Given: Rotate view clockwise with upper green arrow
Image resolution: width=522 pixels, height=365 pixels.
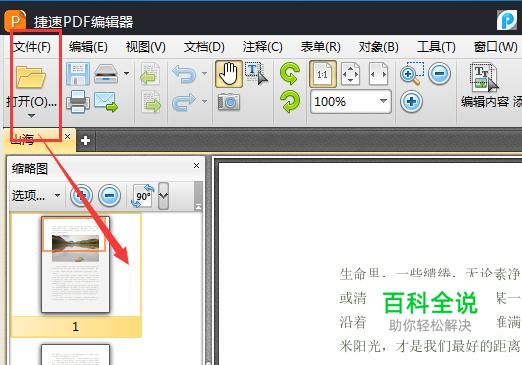Looking at the screenshot, I should click(x=290, y=74).
